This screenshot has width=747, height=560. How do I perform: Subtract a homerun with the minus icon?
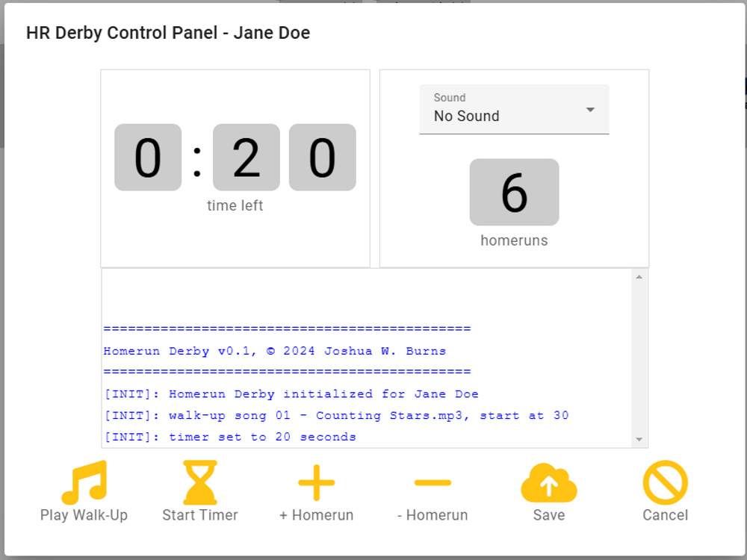click(x=433, y=482)
